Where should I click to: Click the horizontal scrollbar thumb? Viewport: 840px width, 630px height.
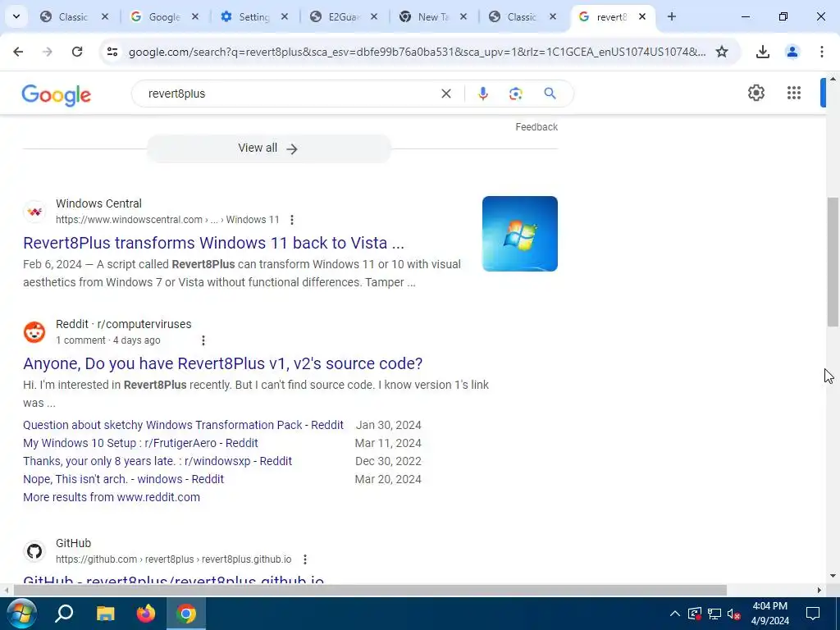(x=370, y=591)
